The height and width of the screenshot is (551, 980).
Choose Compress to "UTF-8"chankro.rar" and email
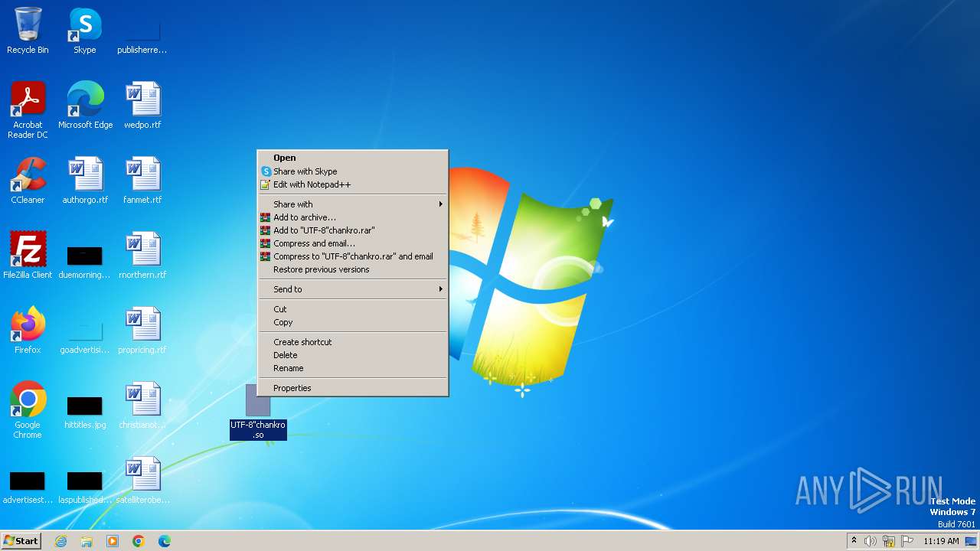tap(352, 256)
